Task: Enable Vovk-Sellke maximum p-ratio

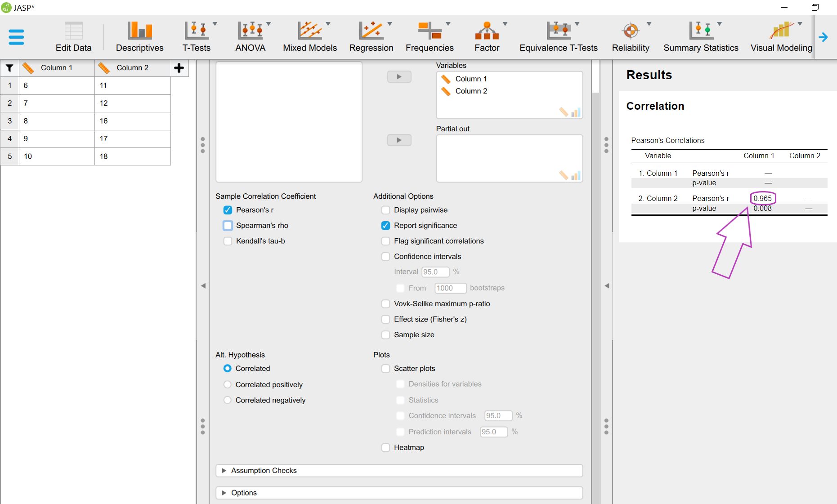Action: coord(385,304)
